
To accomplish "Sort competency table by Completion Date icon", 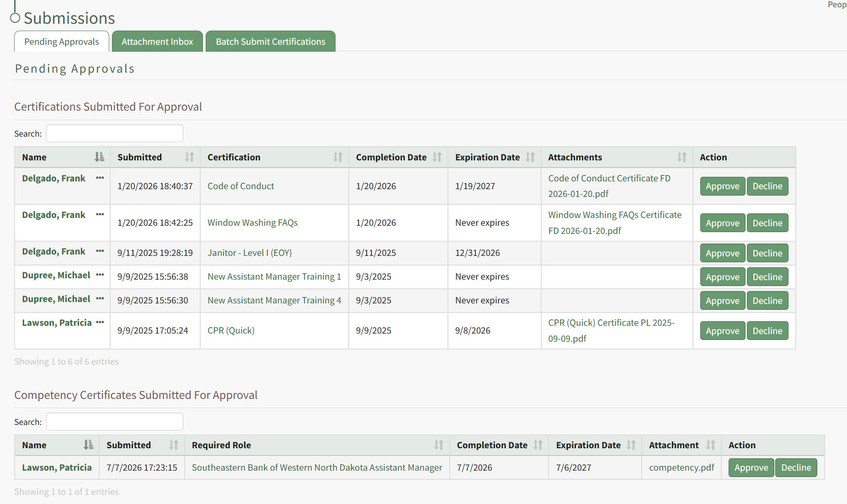I will pyautogui.click(x=538, y=445).
